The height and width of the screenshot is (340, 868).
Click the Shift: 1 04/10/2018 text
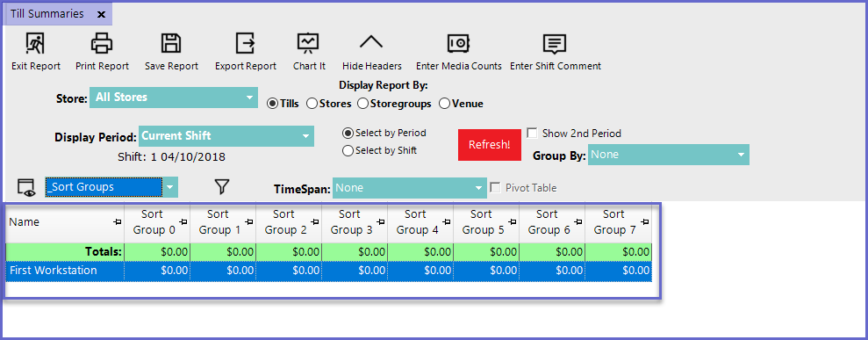coord(172,157)
